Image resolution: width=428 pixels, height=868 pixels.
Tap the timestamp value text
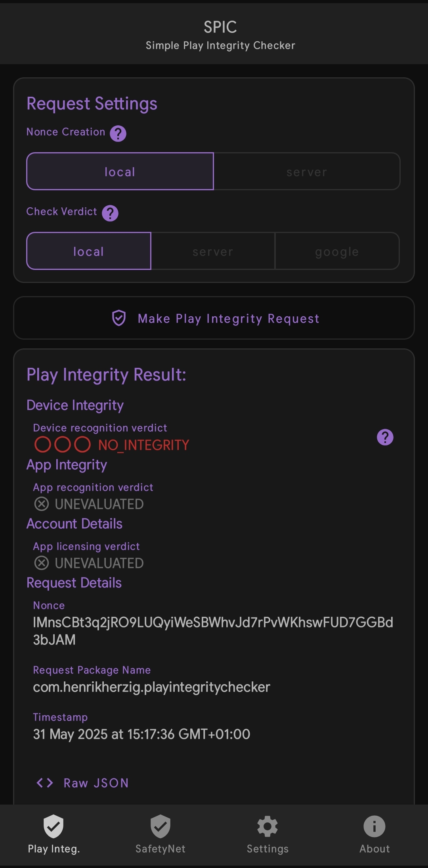click(x=141, y=734)
